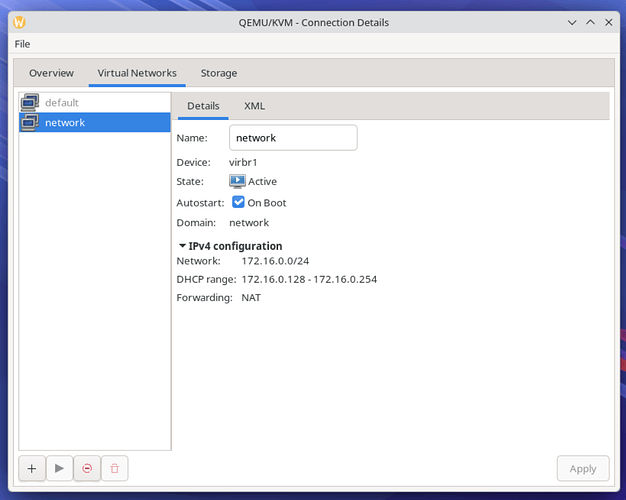Click the Apply button
The image size is (626, 500).
pyautogui.click(x=583, y=468)
